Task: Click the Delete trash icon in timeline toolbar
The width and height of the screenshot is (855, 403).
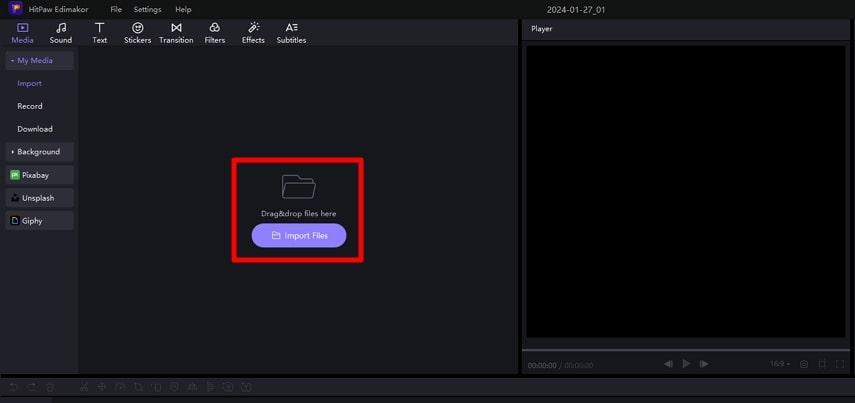Action: [x=50, y=387]
